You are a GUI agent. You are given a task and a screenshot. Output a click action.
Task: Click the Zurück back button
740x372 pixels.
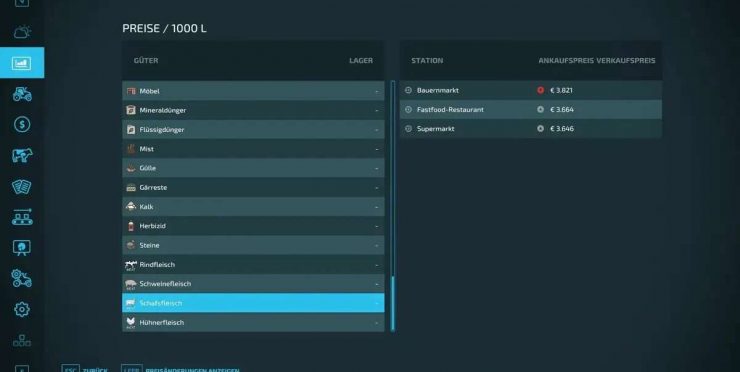point(85,369)
